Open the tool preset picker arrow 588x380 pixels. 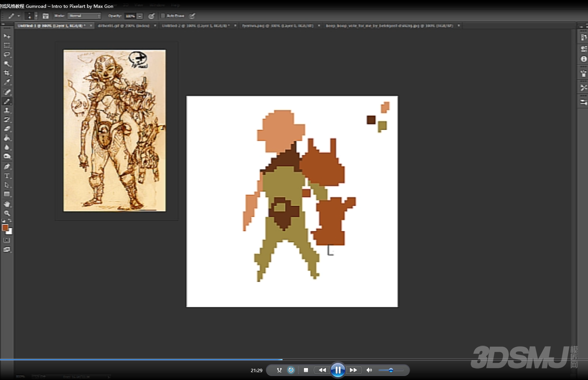point(19,16)
